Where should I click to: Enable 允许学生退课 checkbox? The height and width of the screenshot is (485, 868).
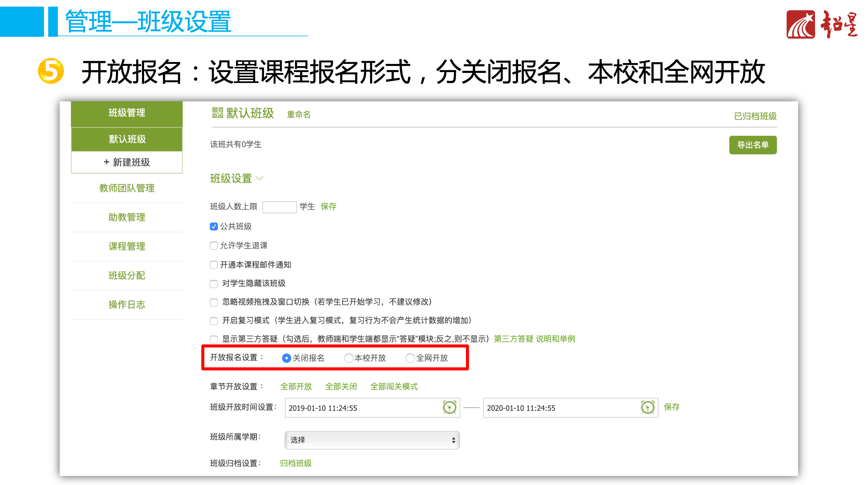tap(214, 246)
